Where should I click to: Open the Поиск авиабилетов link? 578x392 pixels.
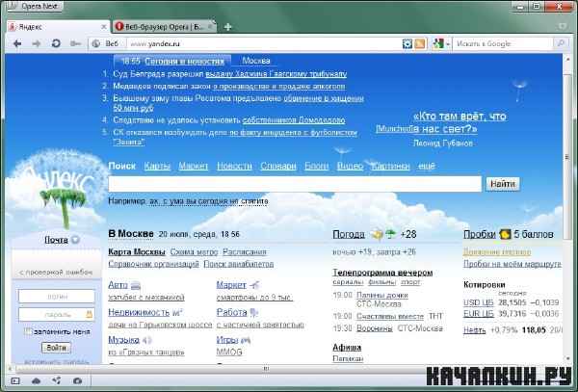(239, 264)
